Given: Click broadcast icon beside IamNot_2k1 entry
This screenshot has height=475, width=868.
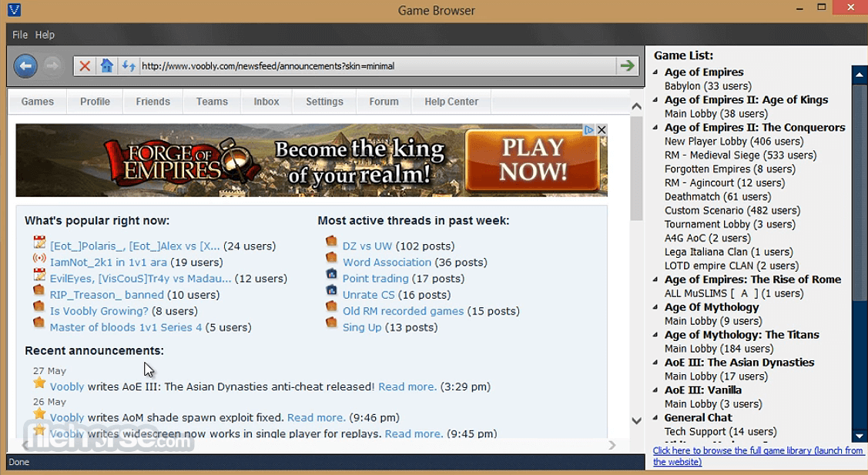Looking at the screenshot, I should click(x=39, y=258).
